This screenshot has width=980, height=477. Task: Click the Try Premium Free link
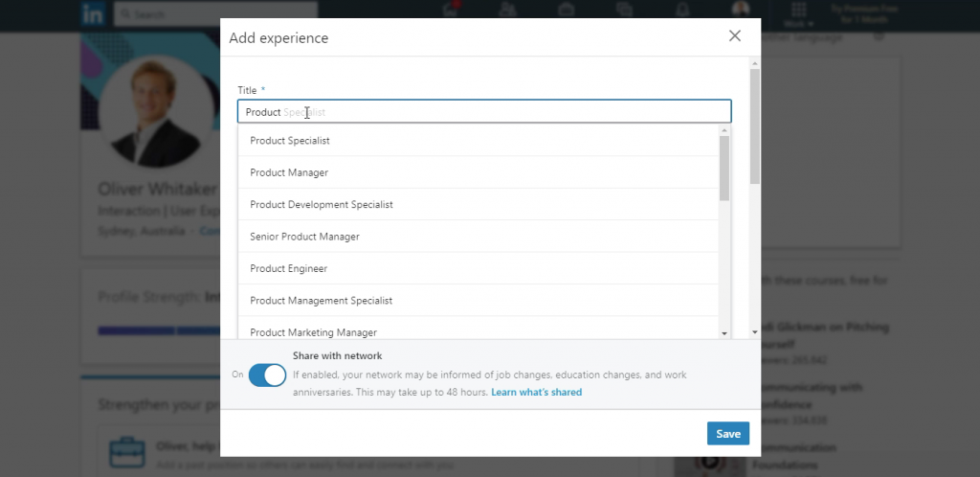(864, 14)
